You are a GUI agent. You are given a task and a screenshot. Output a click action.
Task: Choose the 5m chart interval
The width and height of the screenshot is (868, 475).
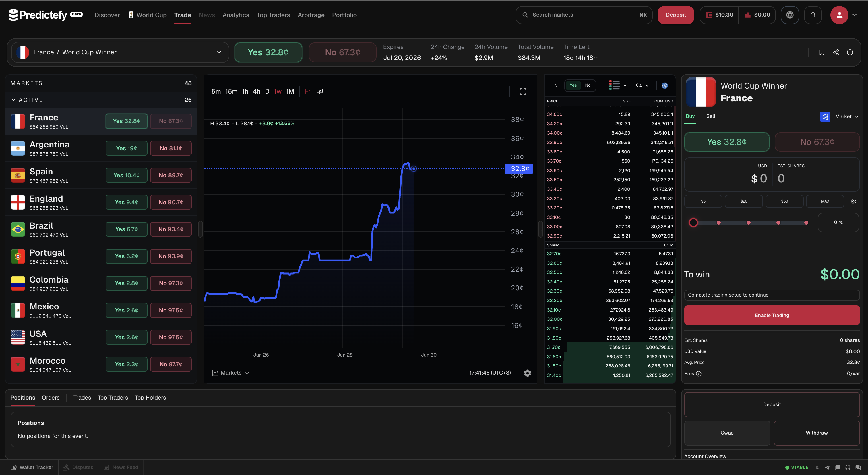click(x=216, y=91)
